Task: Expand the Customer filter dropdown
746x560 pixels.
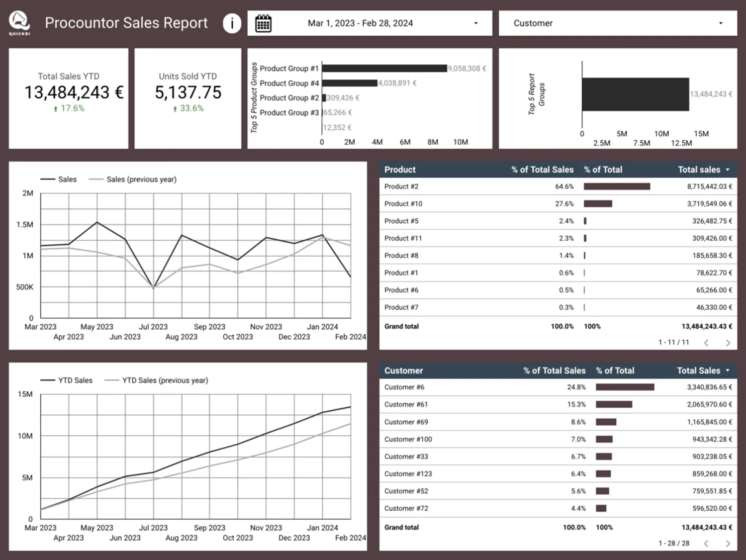Action: (618, 23)
